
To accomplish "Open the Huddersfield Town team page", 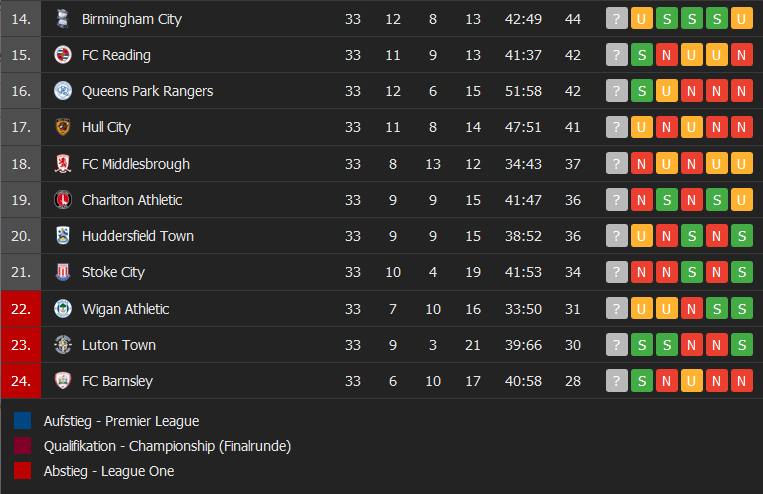I will click(138, 236).
